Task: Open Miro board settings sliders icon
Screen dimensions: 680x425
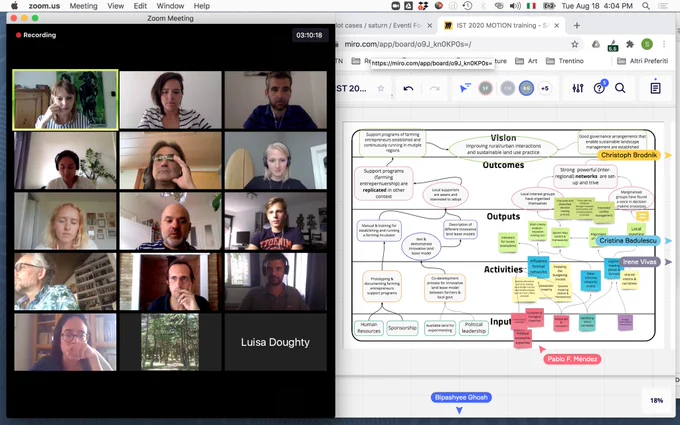Action: click(x=578, y=88)
